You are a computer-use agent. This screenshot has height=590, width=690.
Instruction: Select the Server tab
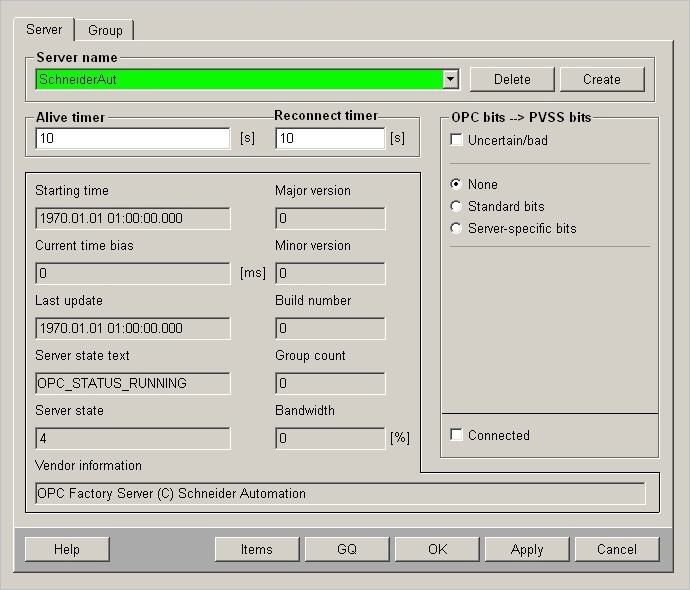coord(44,30)
